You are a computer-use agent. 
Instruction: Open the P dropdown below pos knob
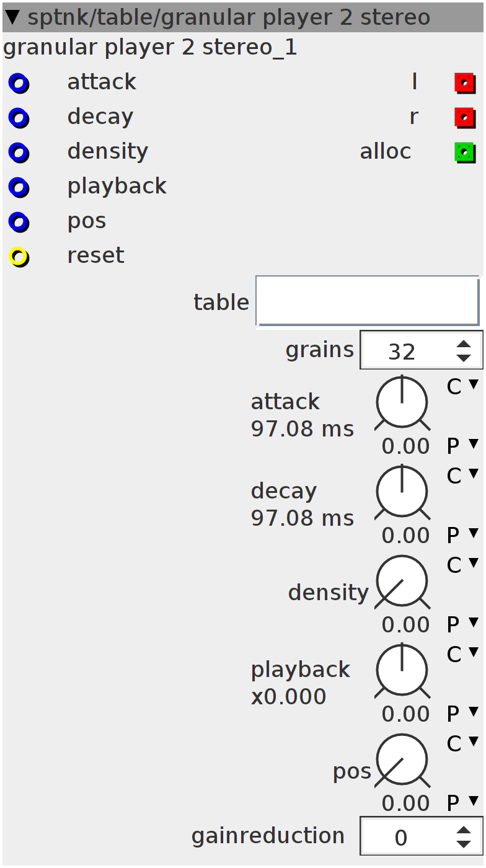(462, 802)
